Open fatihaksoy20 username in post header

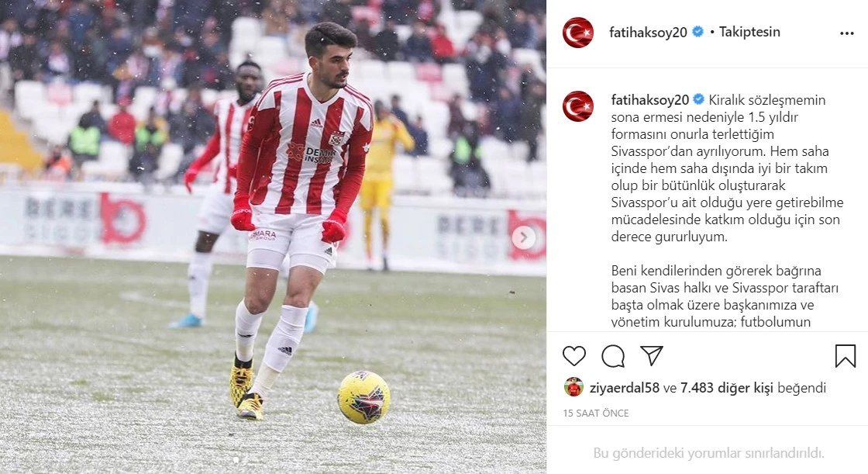pyautogui.click(x=648, y=32)
